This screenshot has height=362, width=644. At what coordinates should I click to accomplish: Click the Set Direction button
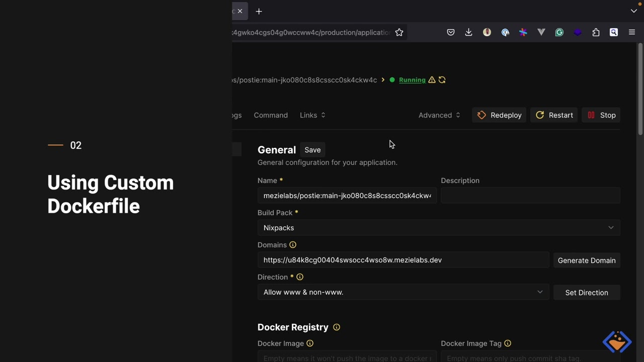587,293
